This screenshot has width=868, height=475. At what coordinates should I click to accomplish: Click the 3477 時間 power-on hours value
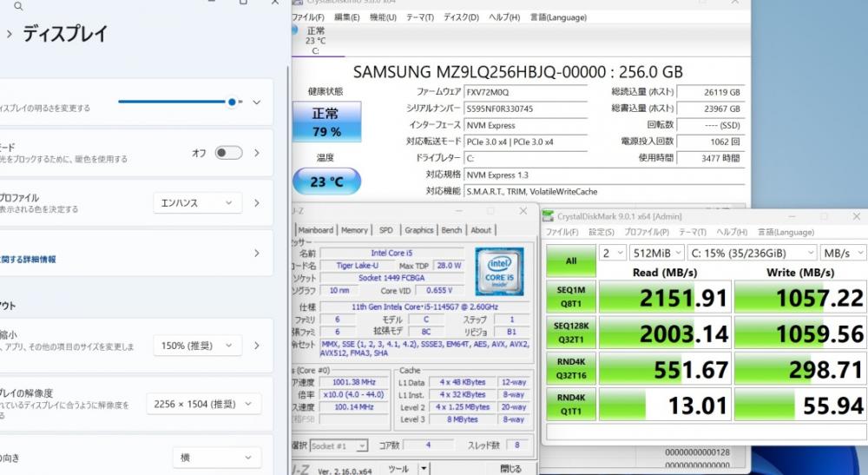point(710,158)
